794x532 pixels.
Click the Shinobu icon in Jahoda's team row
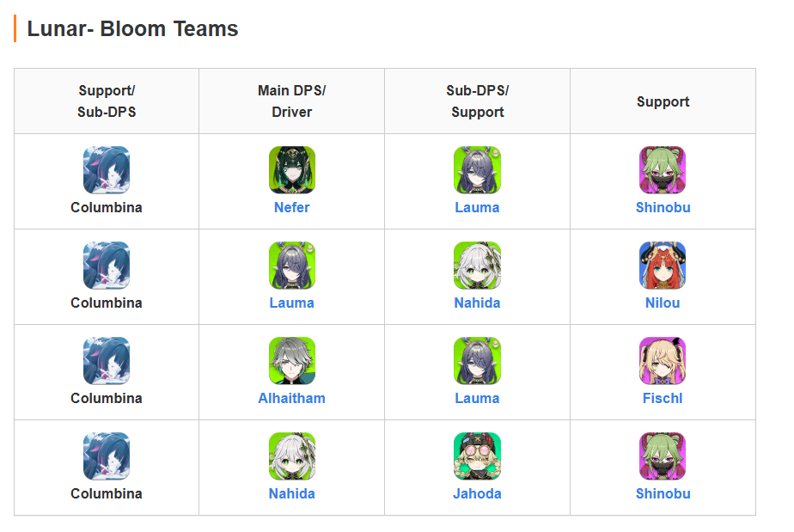pyautogui.click(x=663, y=456)
